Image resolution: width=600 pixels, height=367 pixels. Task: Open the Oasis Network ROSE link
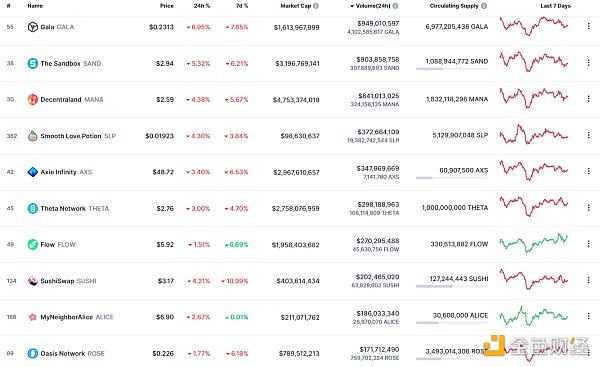click(x=66, y=353)
